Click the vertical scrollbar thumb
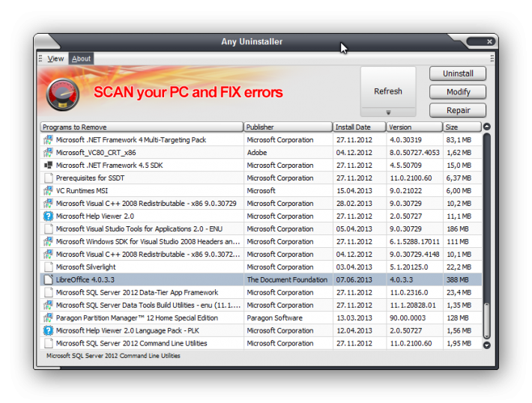The width and height of the screenshot is (532, 403). click(487, 321)
